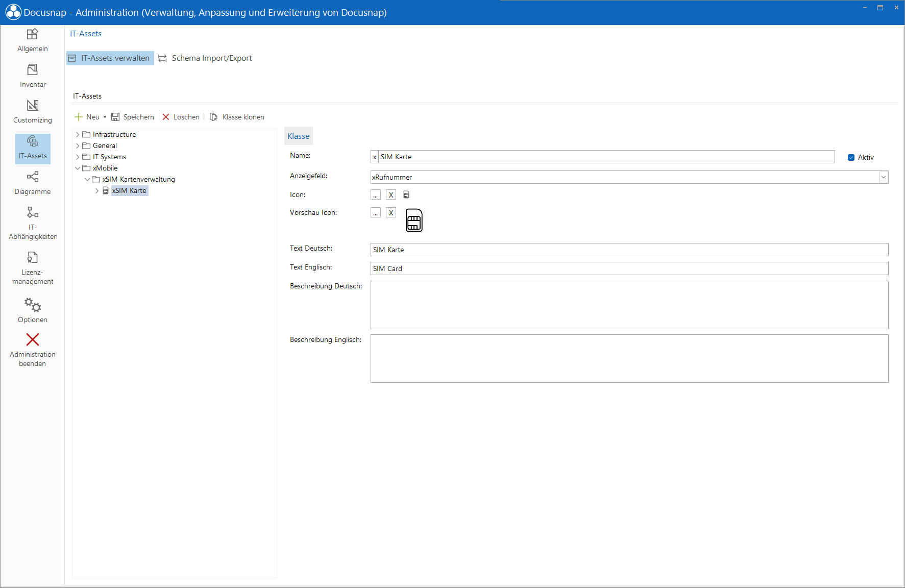Open Diagramme from the sidebar
905x588 pixels.
click(33, 184)
